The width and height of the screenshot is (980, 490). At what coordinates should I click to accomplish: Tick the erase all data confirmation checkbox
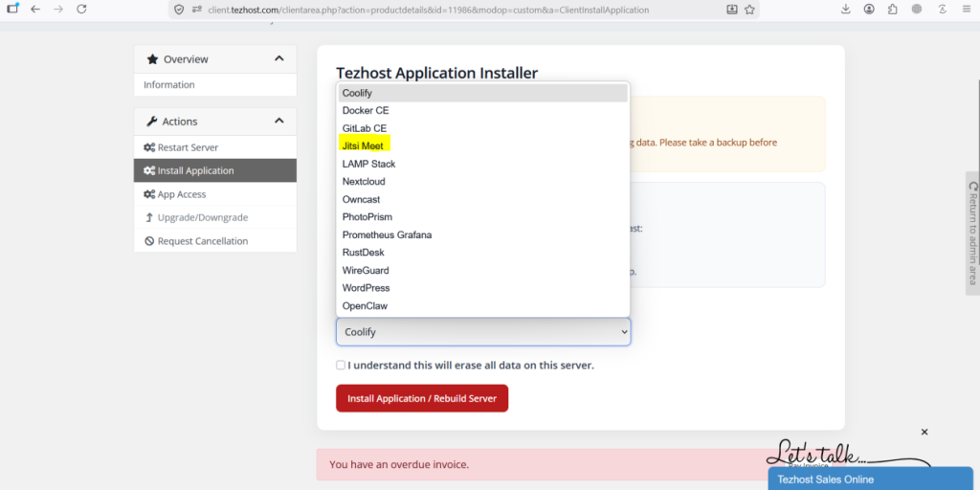click(x=341, y=365)
